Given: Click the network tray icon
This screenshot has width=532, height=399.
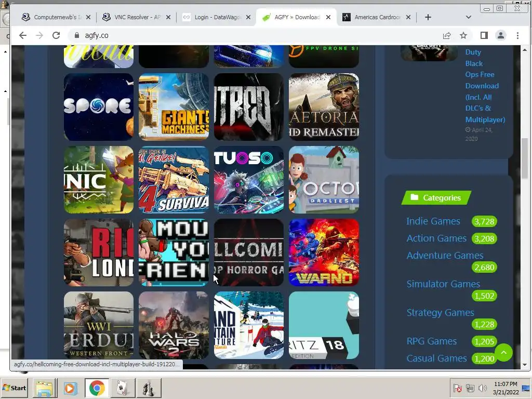Looking at the screenshot, I should (x=470, y=388).
